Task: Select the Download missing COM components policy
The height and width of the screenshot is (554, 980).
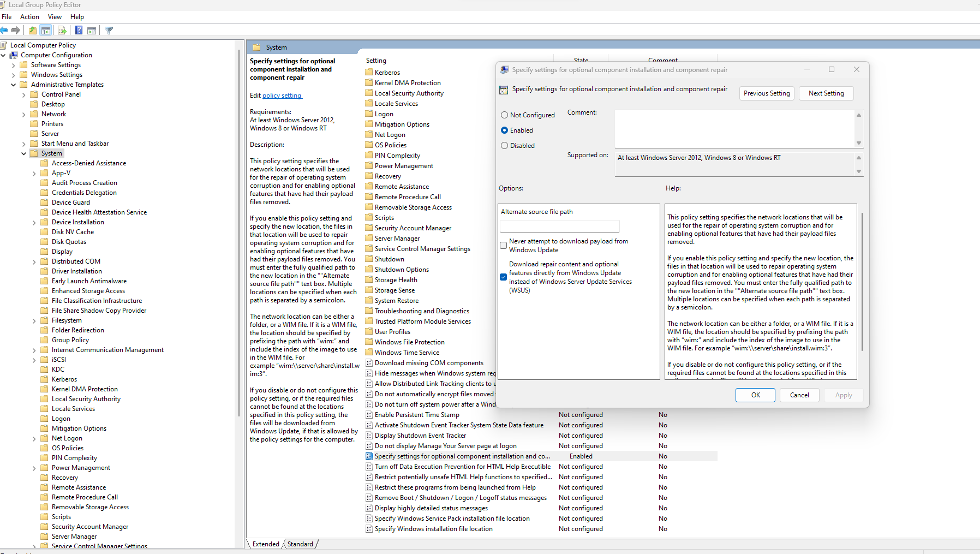Action: (x=429, y=363)
